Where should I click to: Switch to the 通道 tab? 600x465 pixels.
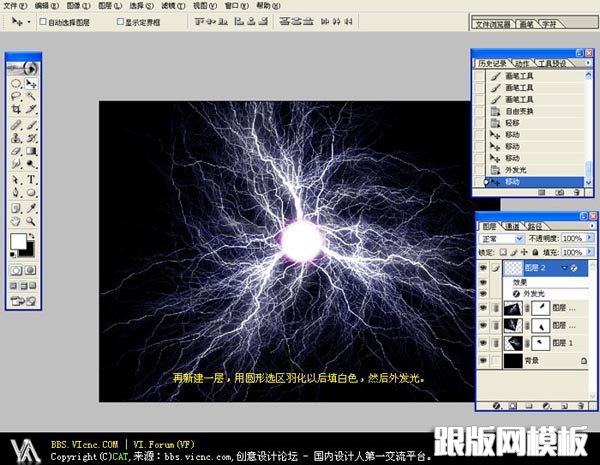click(x=512, y=227)
